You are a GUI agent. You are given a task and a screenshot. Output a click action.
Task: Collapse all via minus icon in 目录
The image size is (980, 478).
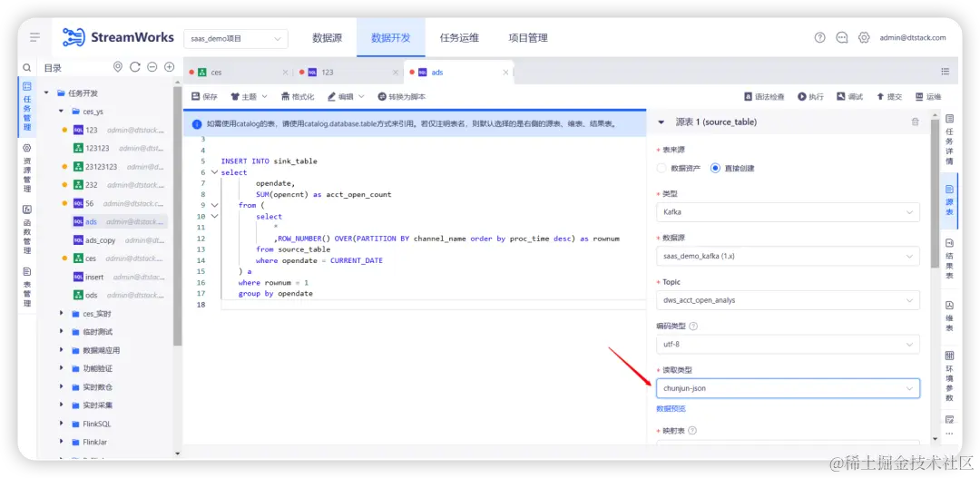coord(152,67)
